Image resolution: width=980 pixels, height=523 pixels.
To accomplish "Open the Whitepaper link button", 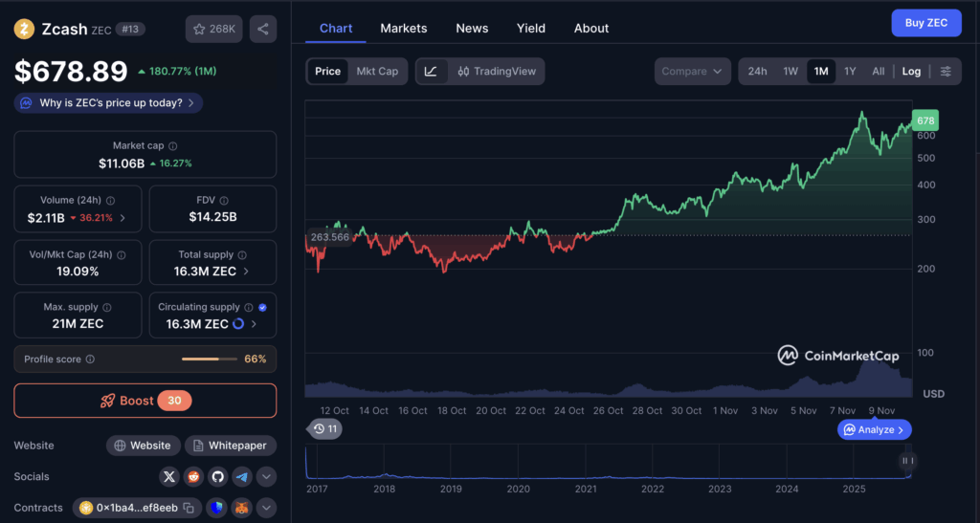I will click(230, 446).
